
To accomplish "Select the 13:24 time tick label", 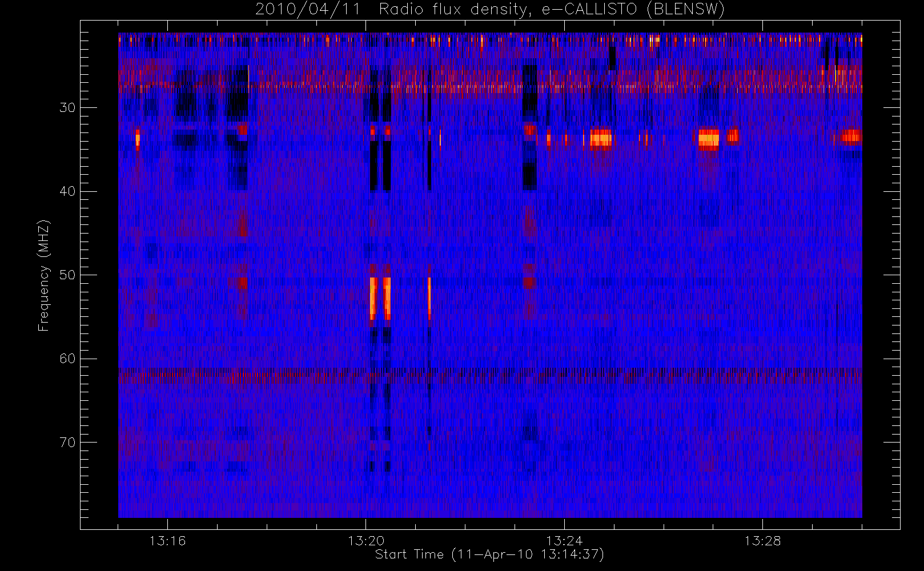I will click(x=564, y=541).
